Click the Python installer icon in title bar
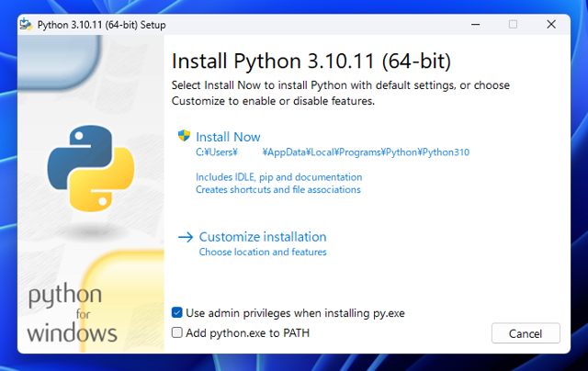 [x=27, y=25]
